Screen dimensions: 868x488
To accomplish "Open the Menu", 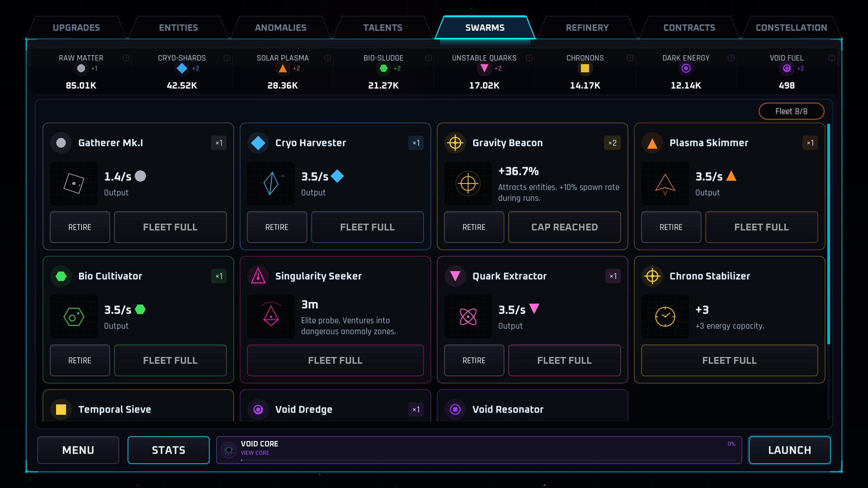I will click(78, 450).
